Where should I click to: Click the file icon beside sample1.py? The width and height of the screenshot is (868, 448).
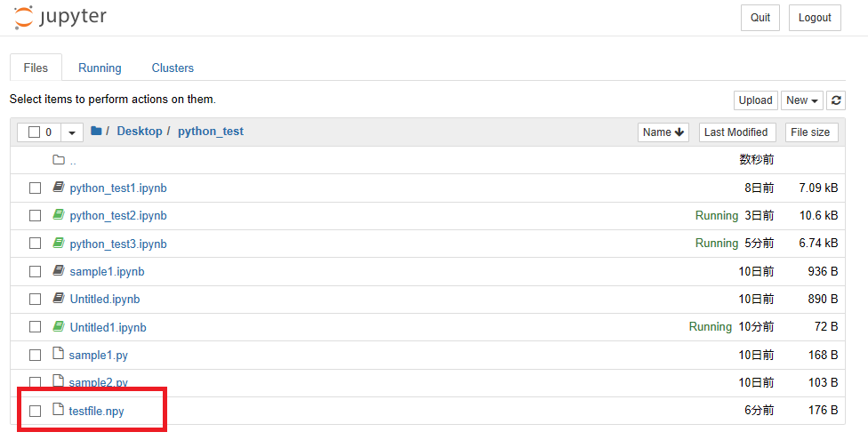coord(58,354)
